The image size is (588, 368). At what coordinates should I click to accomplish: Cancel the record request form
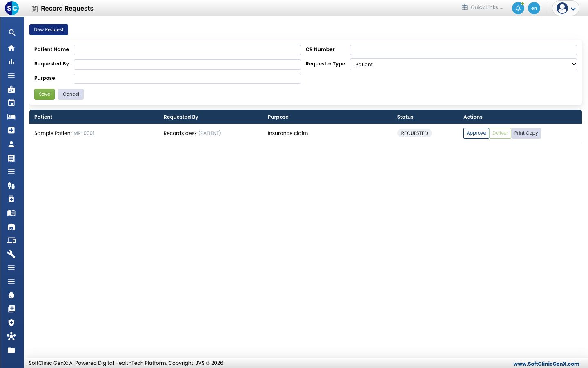pyautogui.click(x=71, y=94)
